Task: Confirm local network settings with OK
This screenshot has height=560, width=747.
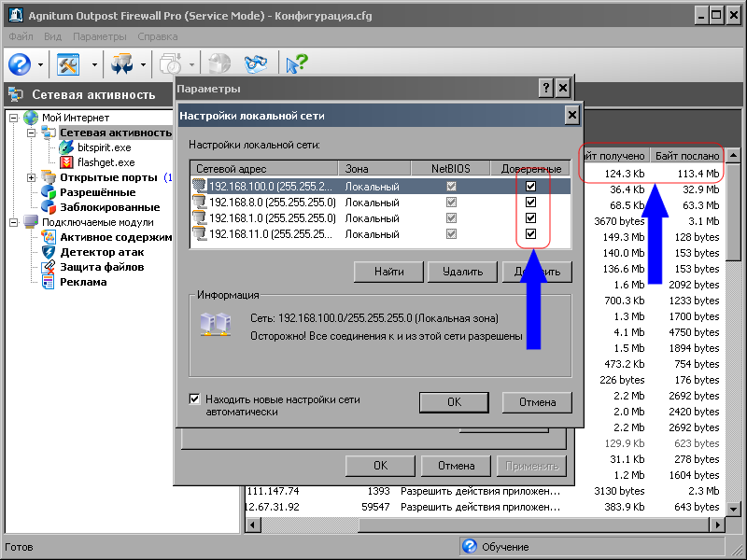Action: (454, 402)
